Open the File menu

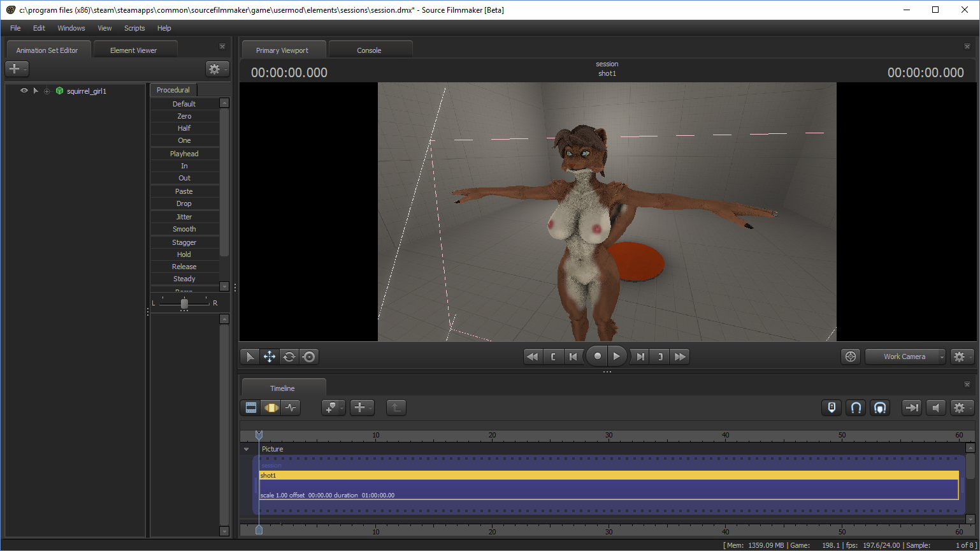(15, 28)
